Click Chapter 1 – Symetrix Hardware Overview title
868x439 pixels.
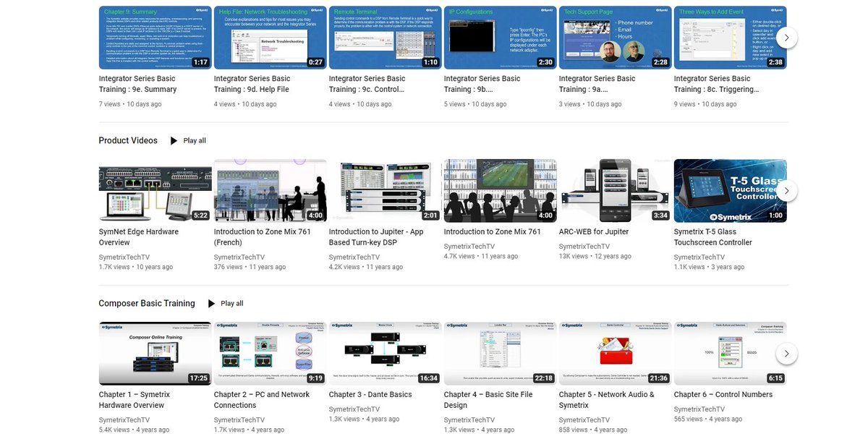click(x=135, y=400)
